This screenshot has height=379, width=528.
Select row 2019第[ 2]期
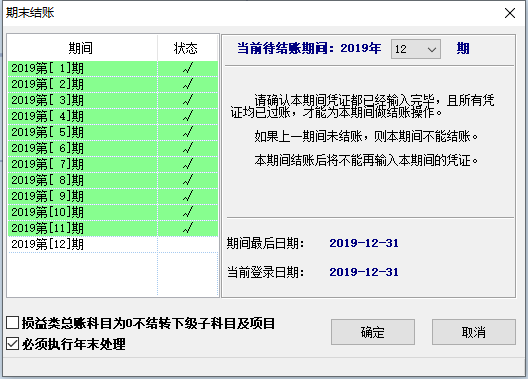[113, 84]
